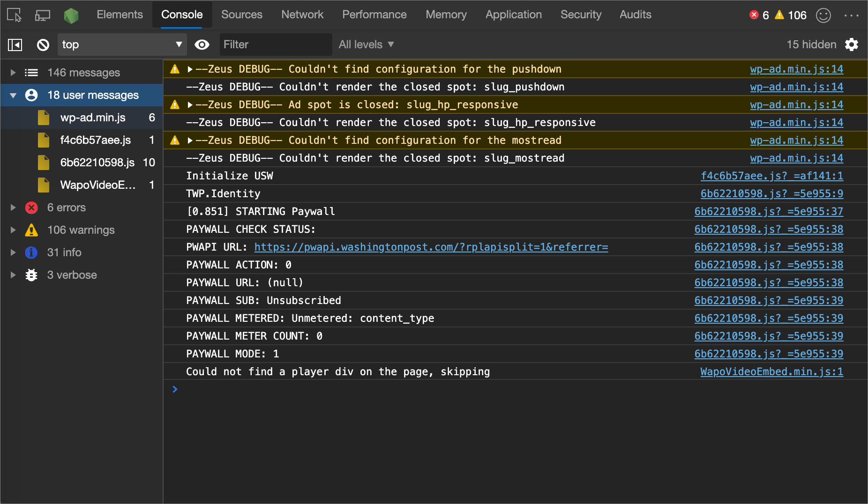Click the Console tab

coord(182,15)
